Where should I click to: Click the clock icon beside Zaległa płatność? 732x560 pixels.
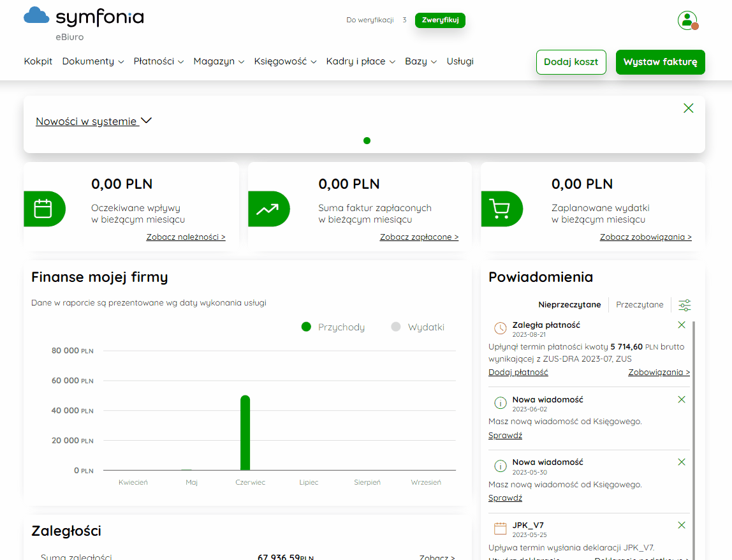(500, 328)
